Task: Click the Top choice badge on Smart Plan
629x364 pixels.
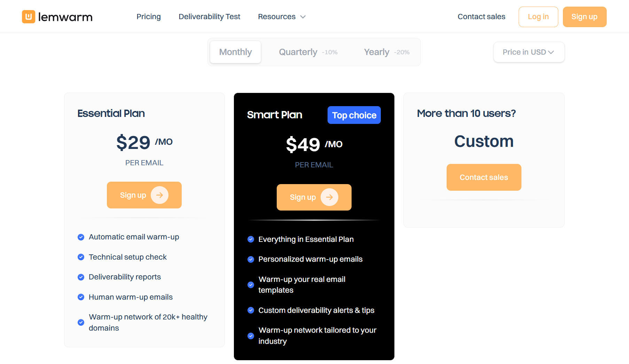Action: pyautogui.click(x=354, y=115)
